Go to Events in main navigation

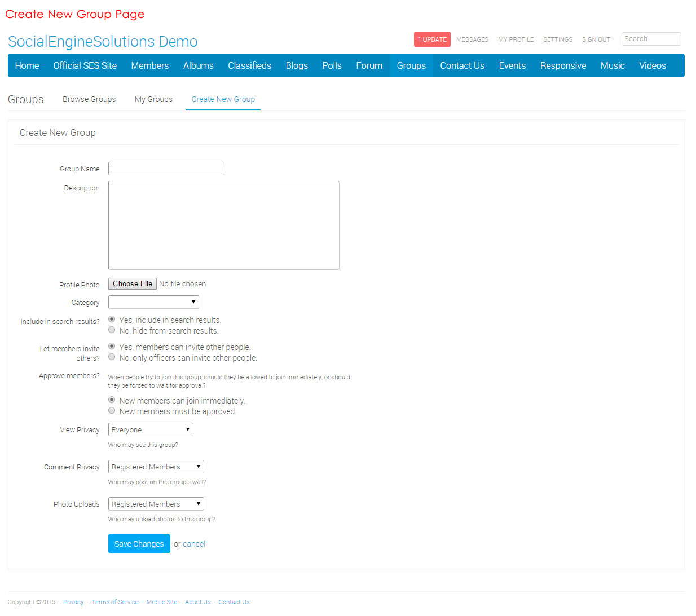tap(512, 65)
